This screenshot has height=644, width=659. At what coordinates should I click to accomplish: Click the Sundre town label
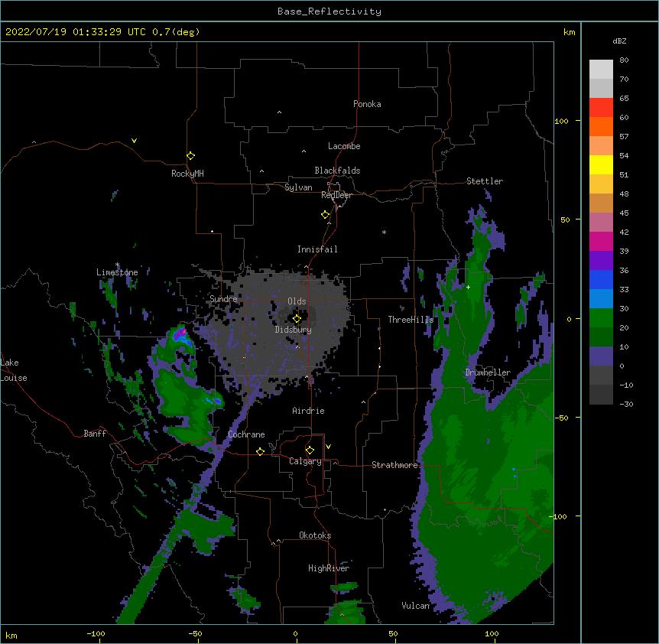pos(223,299)
